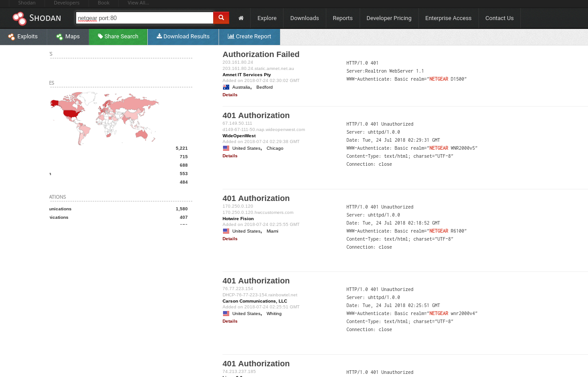This screenshot has height=377, width=588.
Task: Click the Exploits icon button
Action: pos(23,37)
